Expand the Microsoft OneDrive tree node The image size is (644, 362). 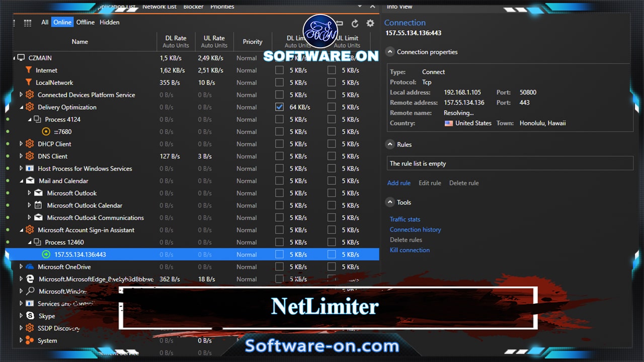[21, 266]
